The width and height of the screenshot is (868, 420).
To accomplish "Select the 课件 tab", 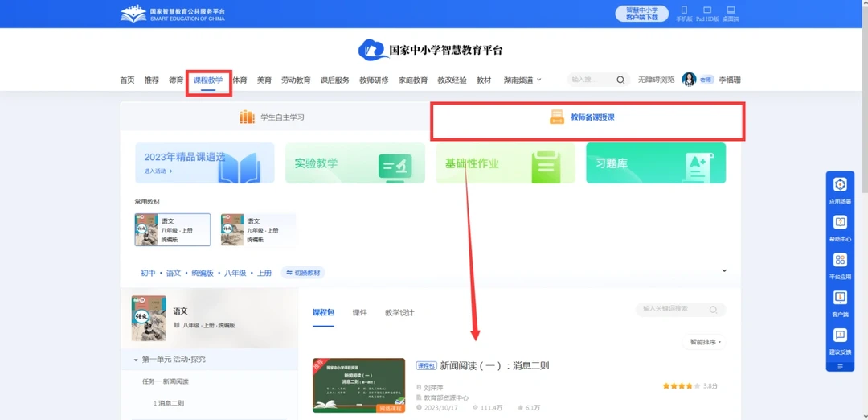I will 360,312.
